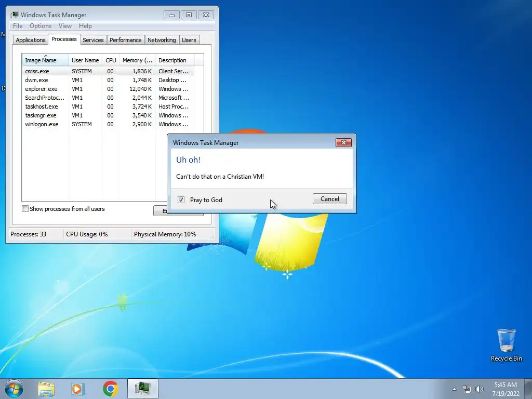Click 12,040 K memory value

[140, 89]
